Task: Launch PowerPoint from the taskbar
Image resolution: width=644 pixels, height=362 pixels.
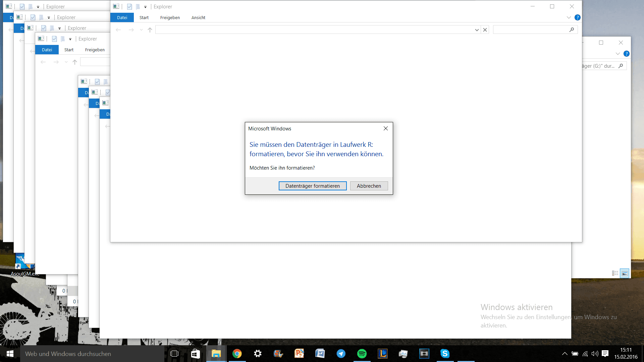Action: point(299,354)
